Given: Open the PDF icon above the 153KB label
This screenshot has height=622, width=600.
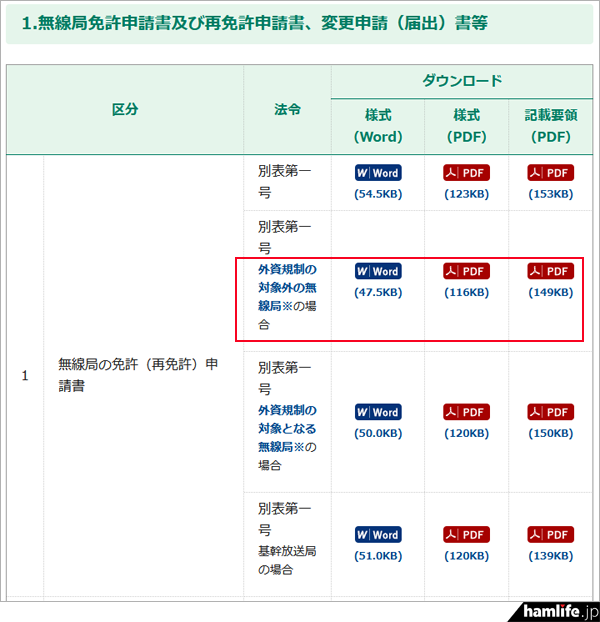Looking at the screenshot, I should click(550, 173).
